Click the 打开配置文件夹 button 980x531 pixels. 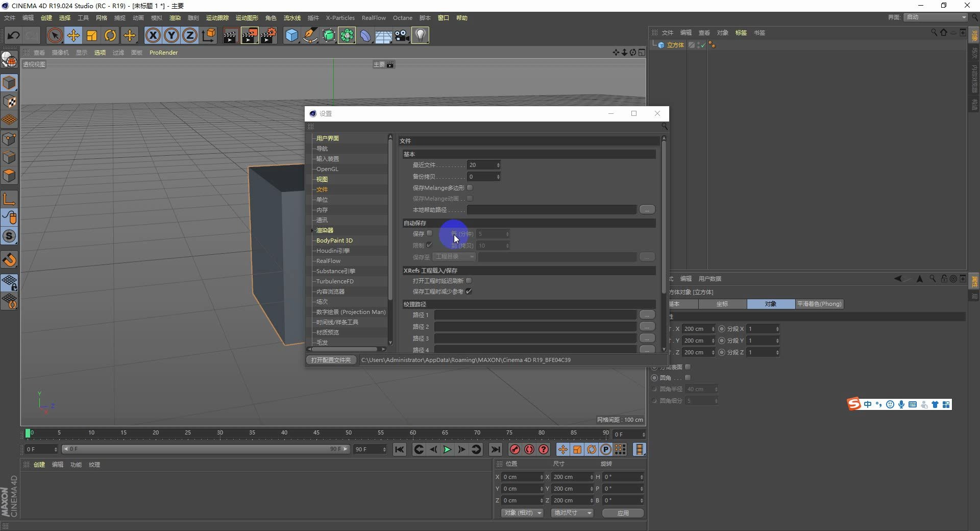(x=331, y=360)
